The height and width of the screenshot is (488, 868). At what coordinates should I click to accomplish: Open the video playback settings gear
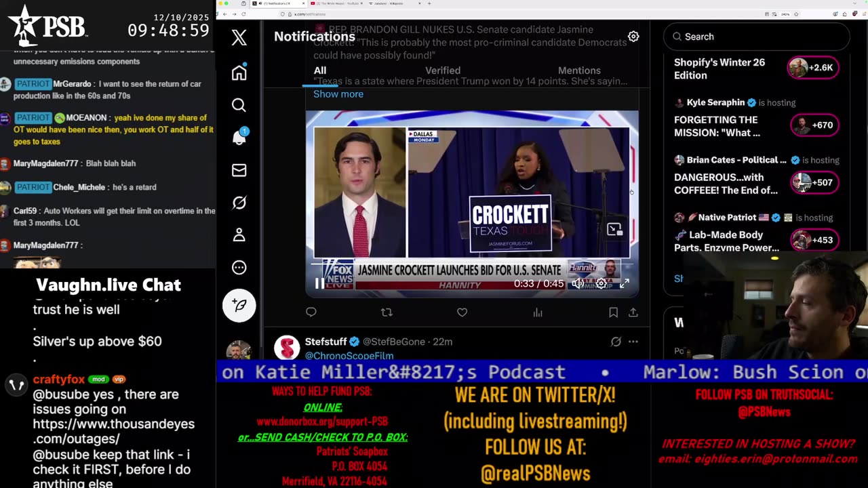(x=601, y=284)
